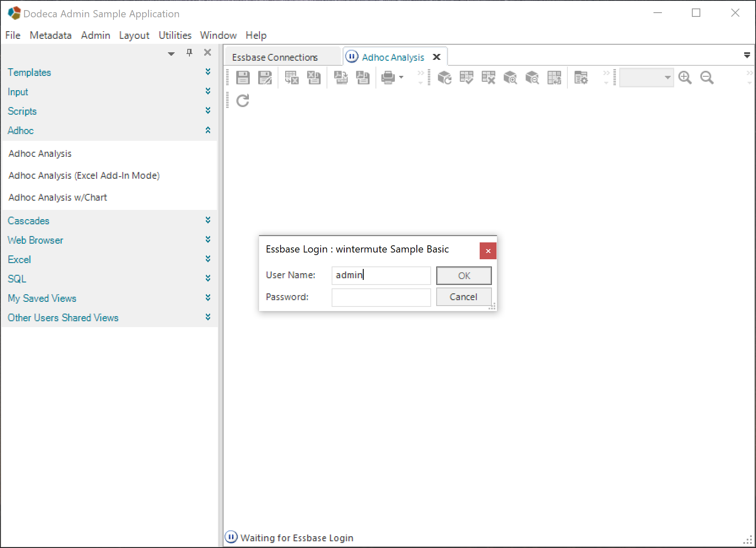Screen dimensions: 756x548
Task: Click the login dialog resize grip
Action: tap(492, 307)
